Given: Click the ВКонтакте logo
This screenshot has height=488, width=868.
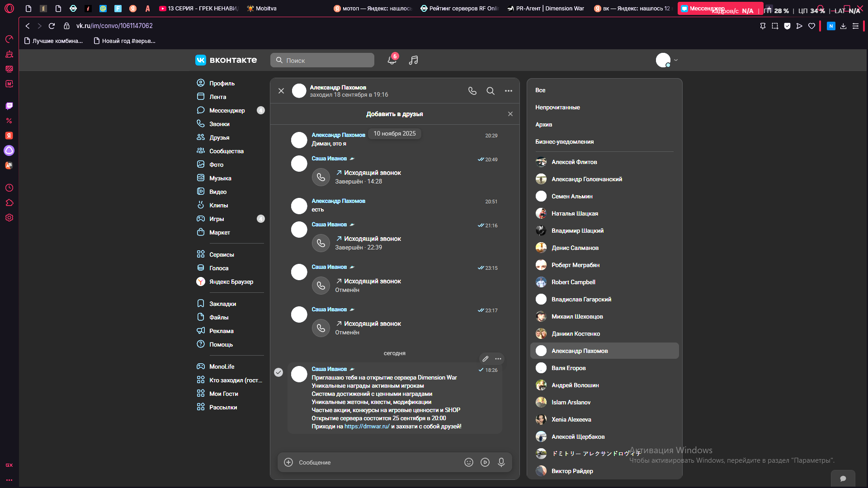Looking at the screenshot, I should (x=226, y=60).
